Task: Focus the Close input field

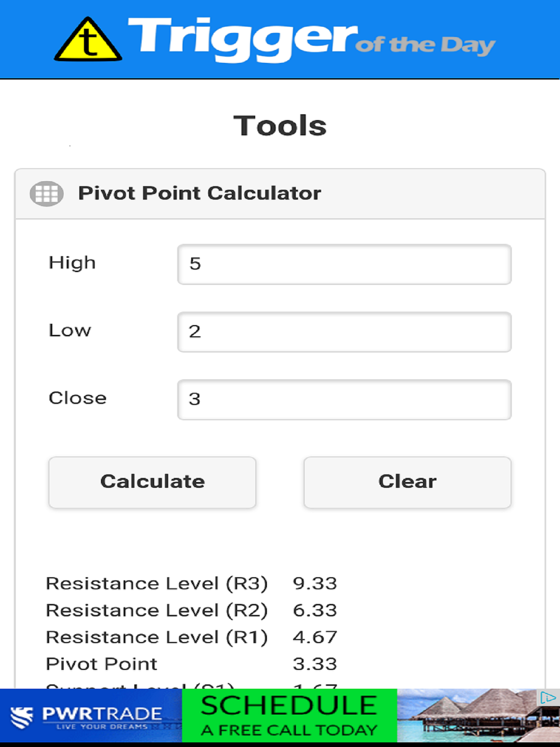Action: [344, 399]
